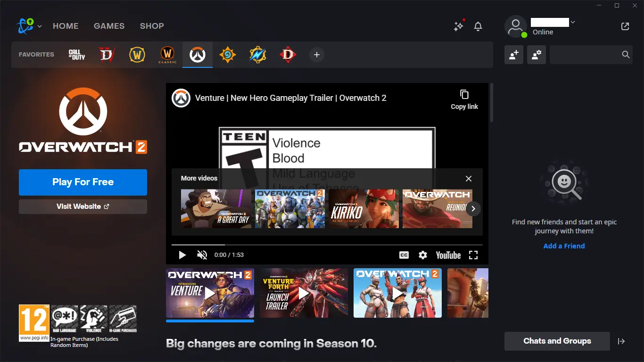Play the YouTube video

pos(182,255)
